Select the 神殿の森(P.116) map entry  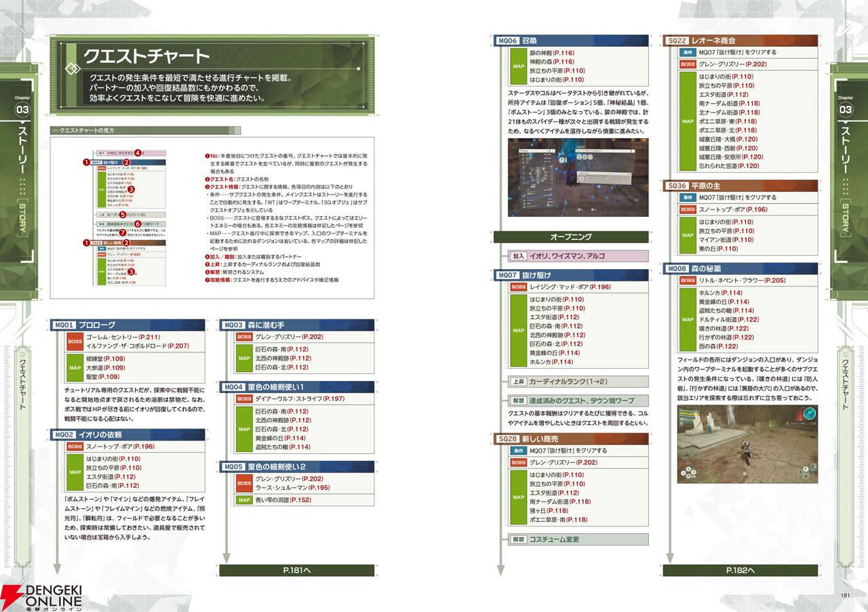(552, 62)
